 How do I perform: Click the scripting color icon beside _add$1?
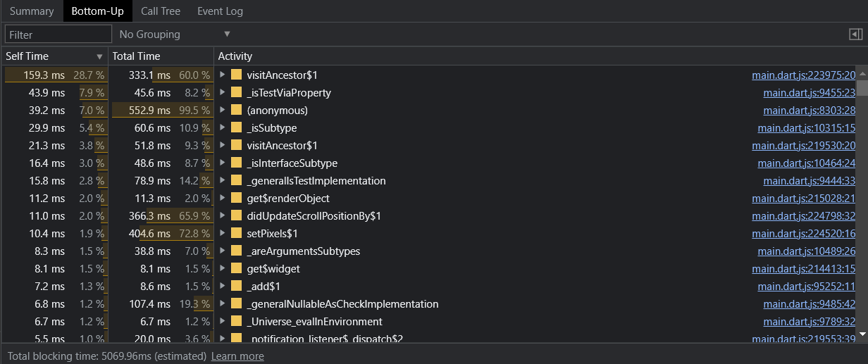click(x=236, y=286)
